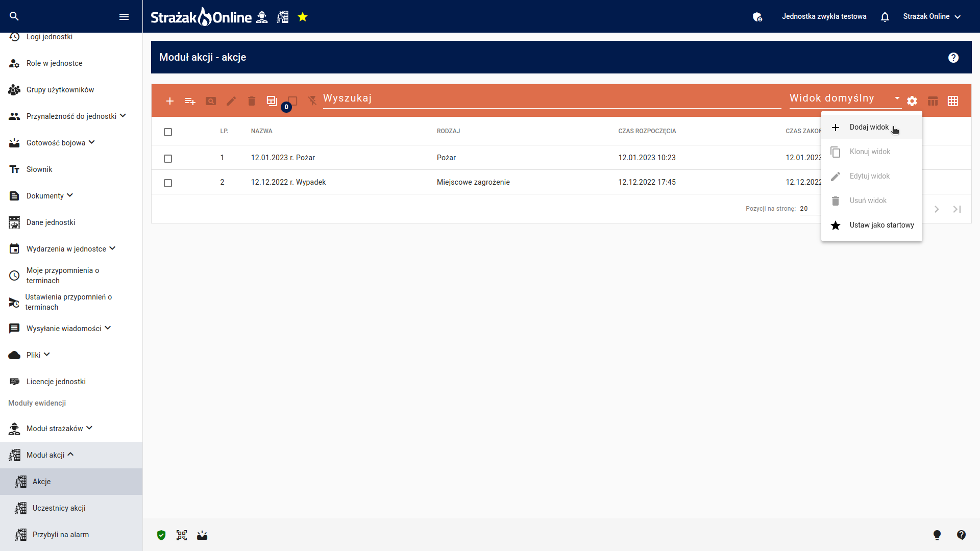Viewport: 980px width, 551px height.
Task: Collapse the Moduł akcji menu
Action: coord(71,455)
